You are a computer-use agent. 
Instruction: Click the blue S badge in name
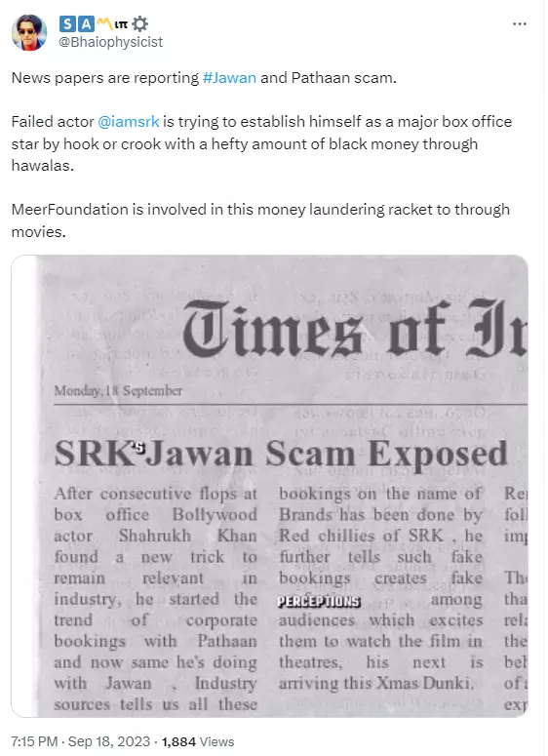(67, 23)
